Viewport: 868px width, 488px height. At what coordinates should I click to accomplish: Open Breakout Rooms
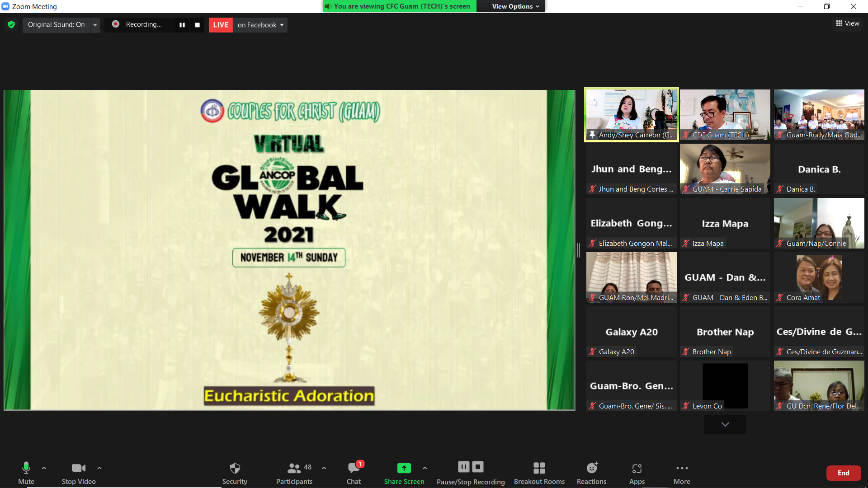click(539, 473)
